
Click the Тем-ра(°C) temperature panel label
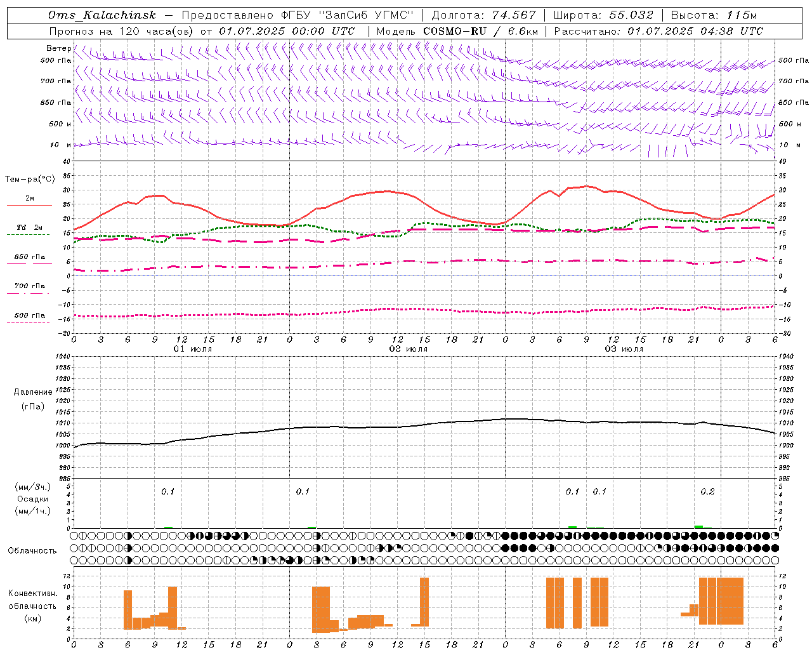[x=30, y=180]
